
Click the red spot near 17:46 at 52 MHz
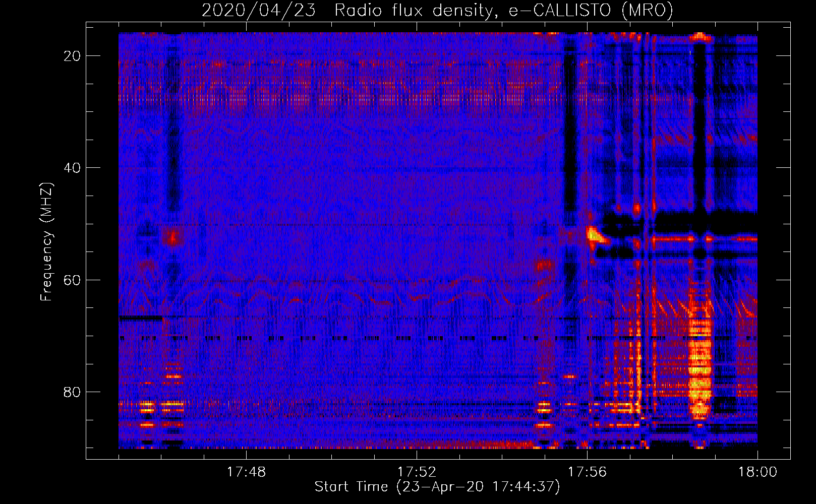click(x=173, y=236)
